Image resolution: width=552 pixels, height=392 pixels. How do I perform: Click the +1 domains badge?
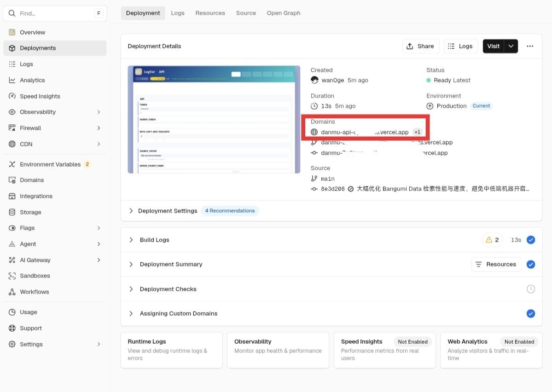pos(417,133)
